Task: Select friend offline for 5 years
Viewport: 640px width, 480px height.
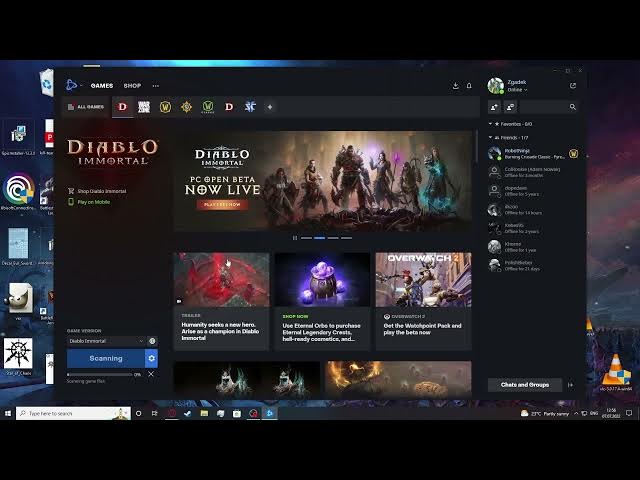Action: pos(533,191)
